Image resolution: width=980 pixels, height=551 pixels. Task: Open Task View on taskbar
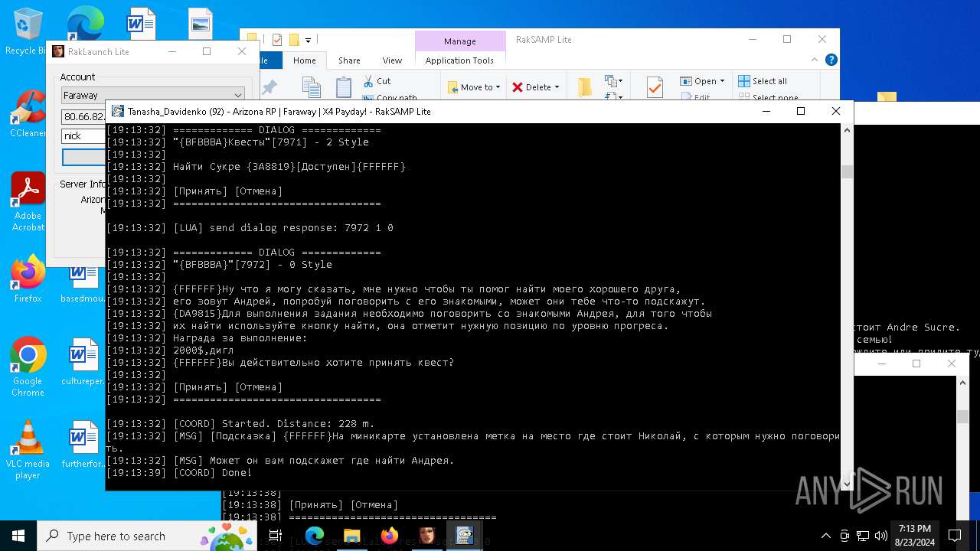pos(276,536)
